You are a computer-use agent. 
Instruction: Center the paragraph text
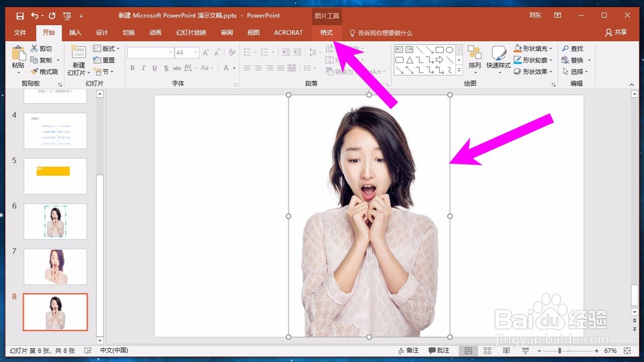click(258, 68)
